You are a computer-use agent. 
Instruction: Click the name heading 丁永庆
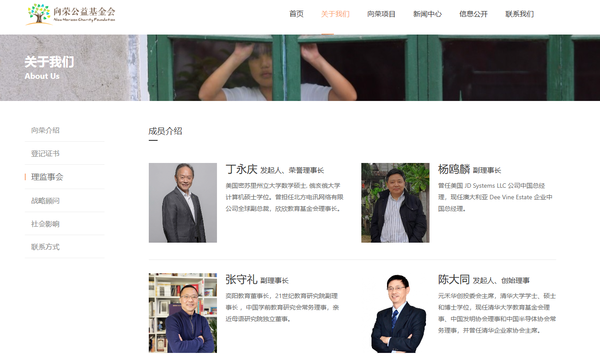click(241, 169)
